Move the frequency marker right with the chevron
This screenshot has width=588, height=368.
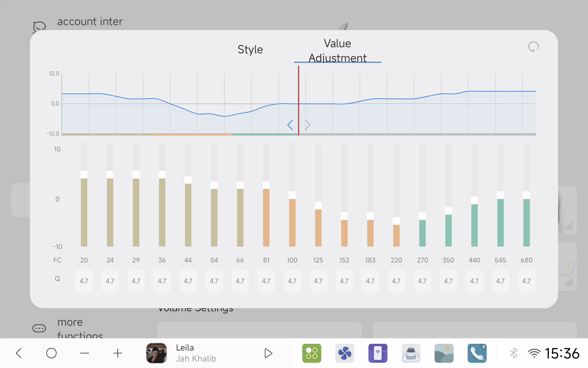[x=308, y=125]
